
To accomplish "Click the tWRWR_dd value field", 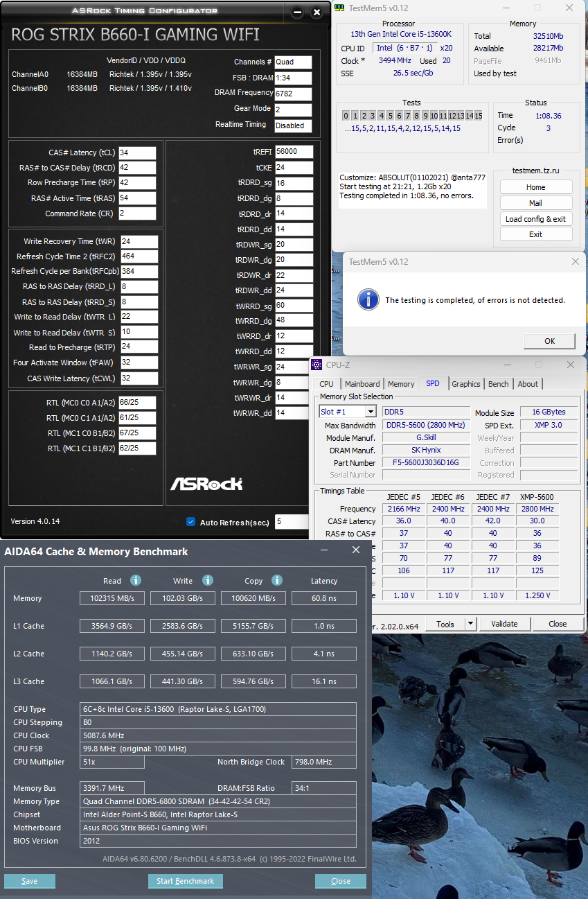I will [x=294, y=413].
